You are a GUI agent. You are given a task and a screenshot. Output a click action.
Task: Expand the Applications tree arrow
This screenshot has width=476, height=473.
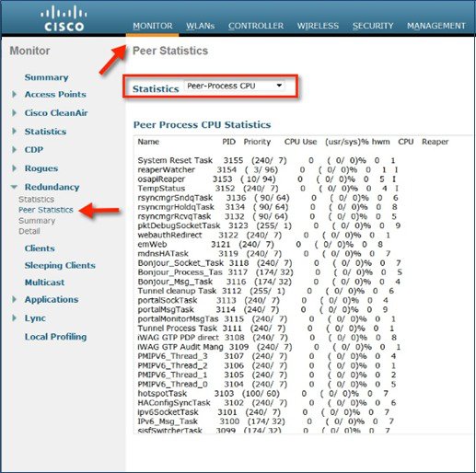pos(14,299)
